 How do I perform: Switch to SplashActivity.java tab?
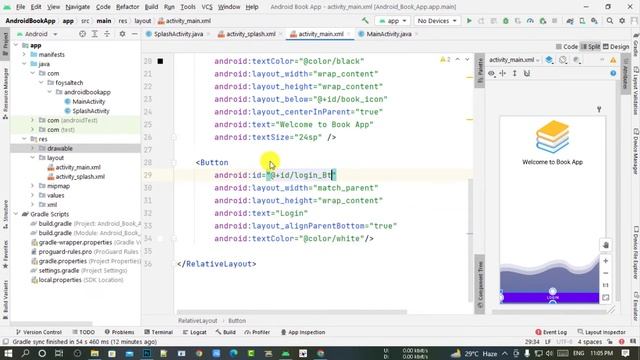178,34
